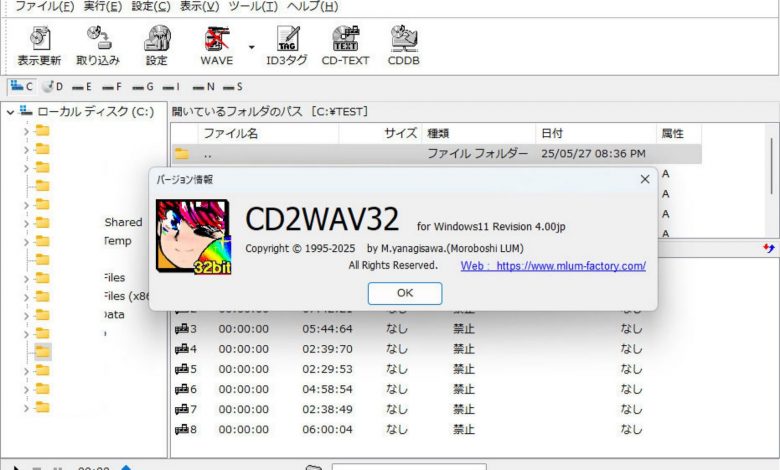Query the CDDB toolbar icon
This screenshot has height=470, width=780.
[404, 39]
